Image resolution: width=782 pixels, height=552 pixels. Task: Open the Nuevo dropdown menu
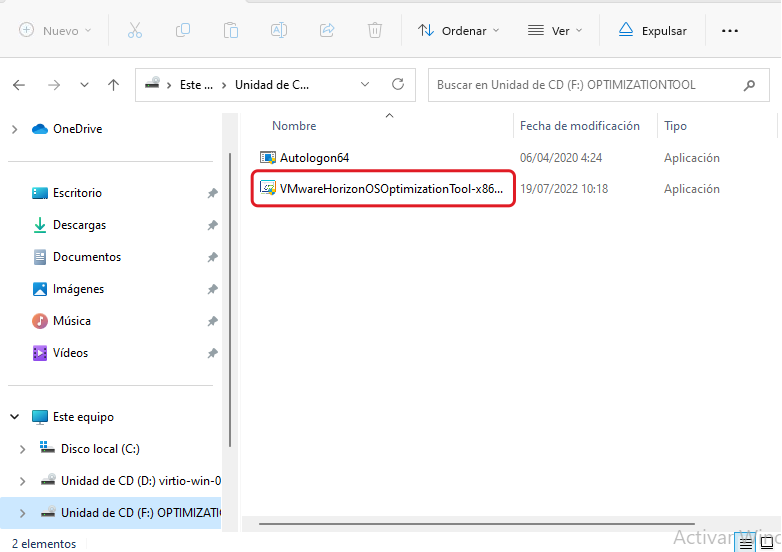(55, 31)
